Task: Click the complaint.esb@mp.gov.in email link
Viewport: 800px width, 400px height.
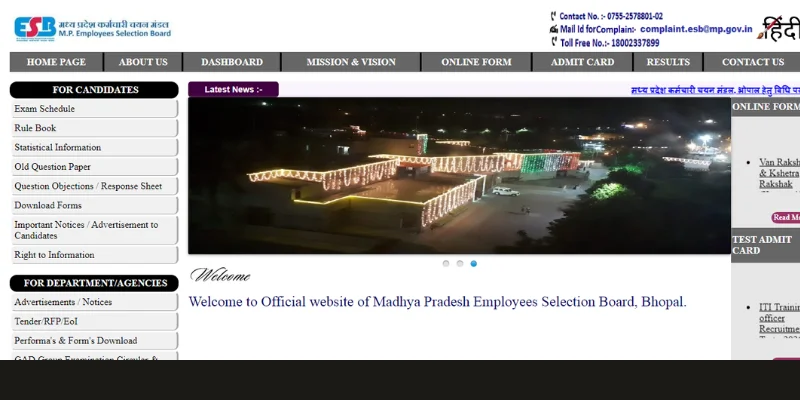Action: tap(696, 29)
